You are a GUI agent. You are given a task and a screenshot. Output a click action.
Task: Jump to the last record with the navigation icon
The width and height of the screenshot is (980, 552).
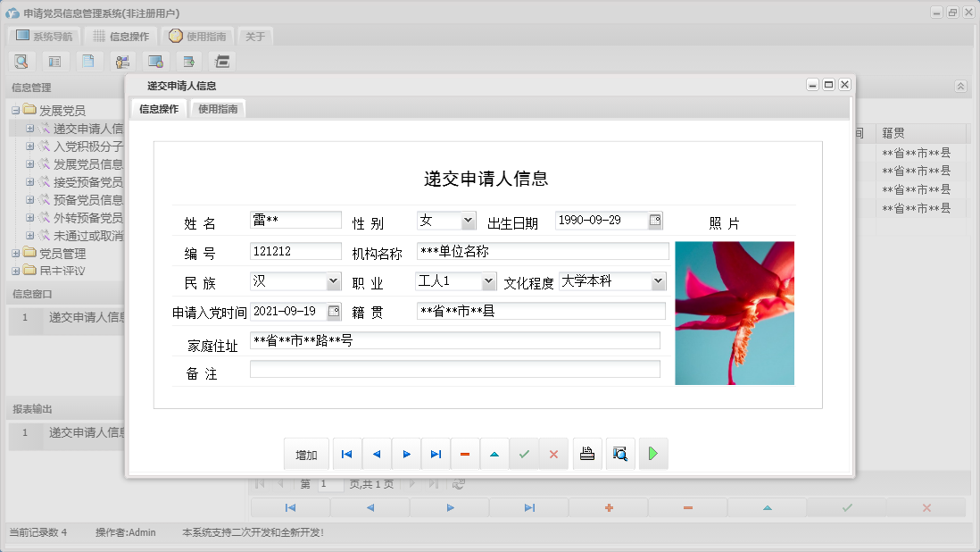tap(436, 454)
